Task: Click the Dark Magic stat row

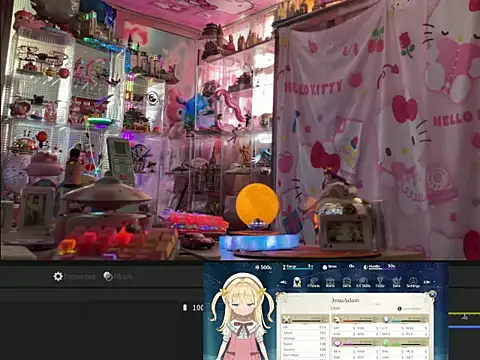Action: click(x=304, y=355)
